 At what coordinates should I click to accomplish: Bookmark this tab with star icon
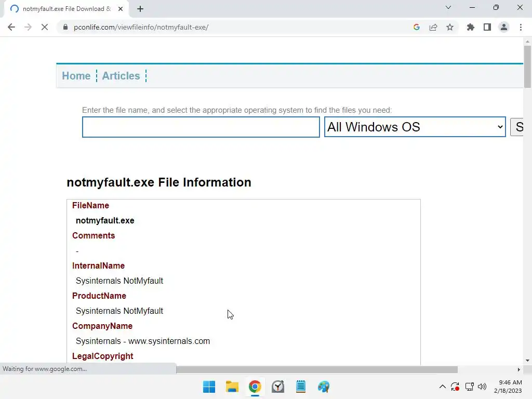(x=450, y=27)
